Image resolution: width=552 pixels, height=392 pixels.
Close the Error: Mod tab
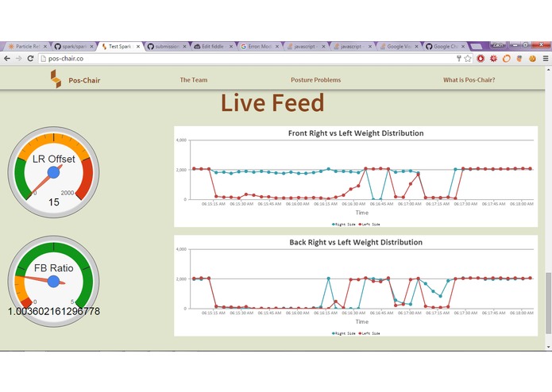277,46
